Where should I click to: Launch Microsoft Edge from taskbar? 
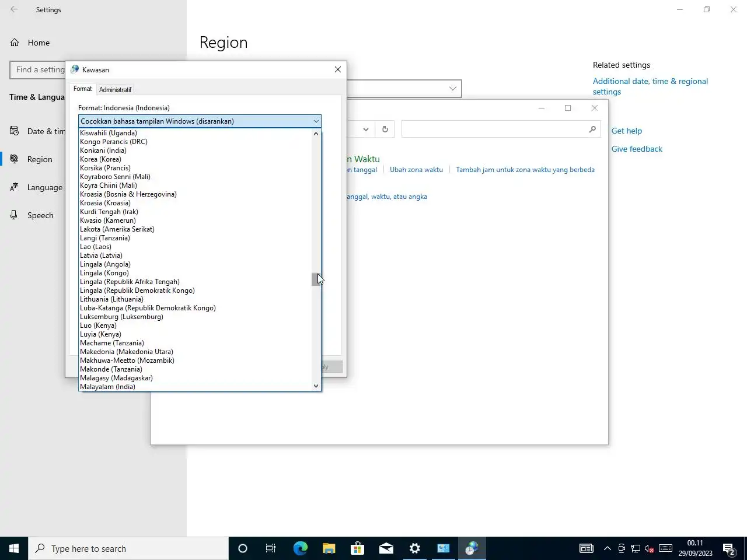(x=300, y=548)
